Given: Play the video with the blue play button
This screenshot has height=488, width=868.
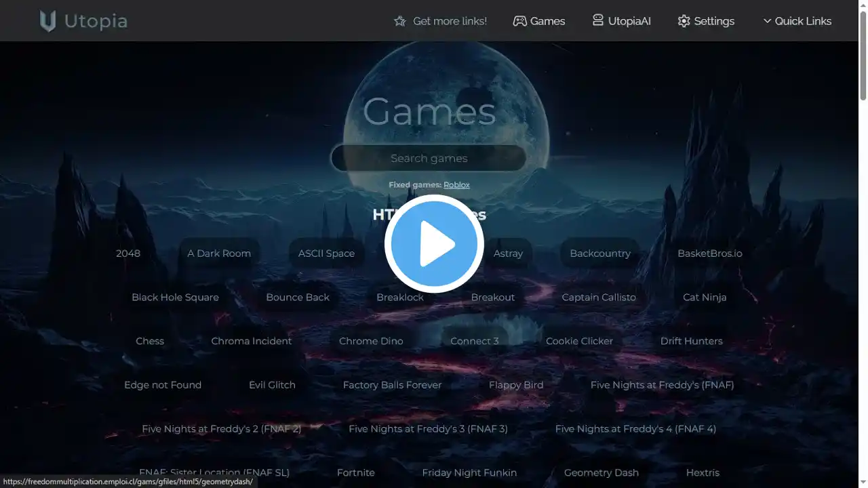Looking at the screenshot, I should (434, 244).
